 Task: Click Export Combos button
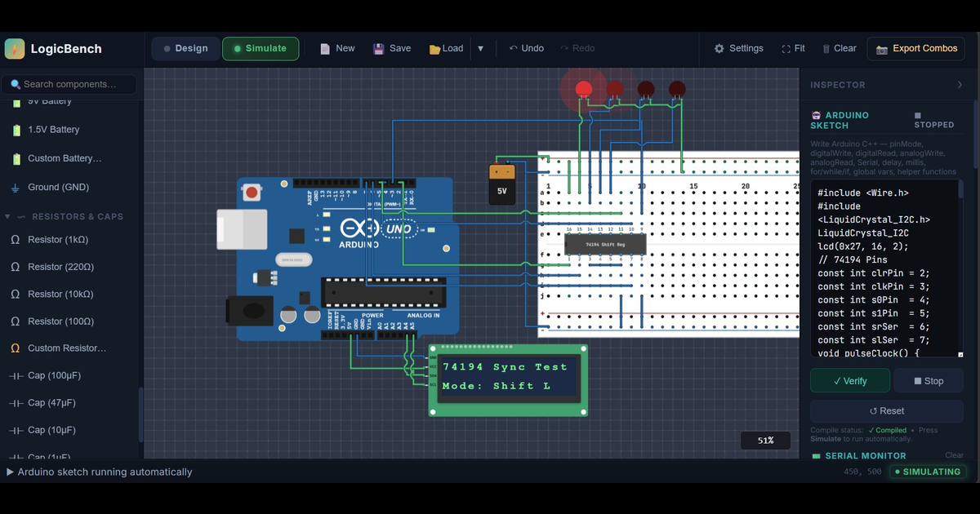pyautogui.click(x=915, y=48)
